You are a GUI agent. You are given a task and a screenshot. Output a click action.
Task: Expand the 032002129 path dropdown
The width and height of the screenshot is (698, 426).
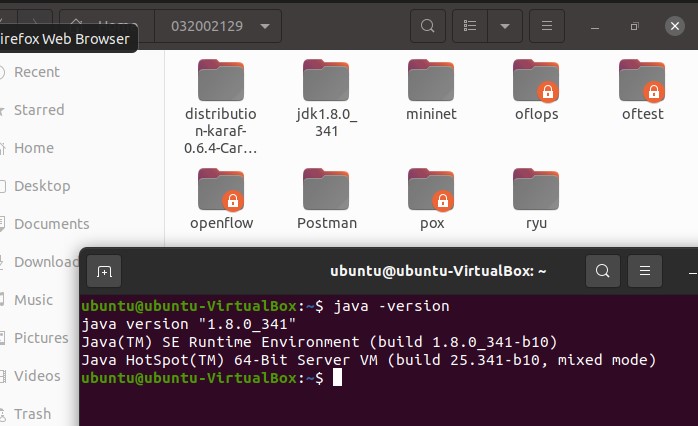tap(265, 26)
